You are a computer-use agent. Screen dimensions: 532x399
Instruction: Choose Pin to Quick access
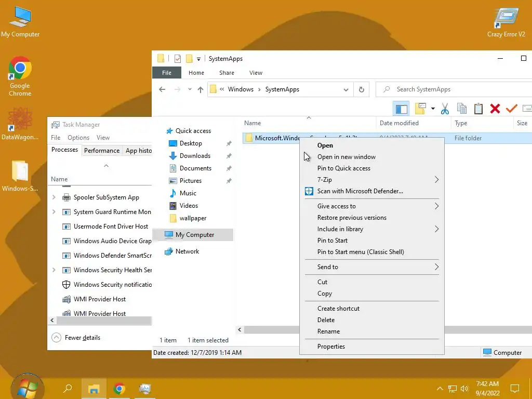372,168
